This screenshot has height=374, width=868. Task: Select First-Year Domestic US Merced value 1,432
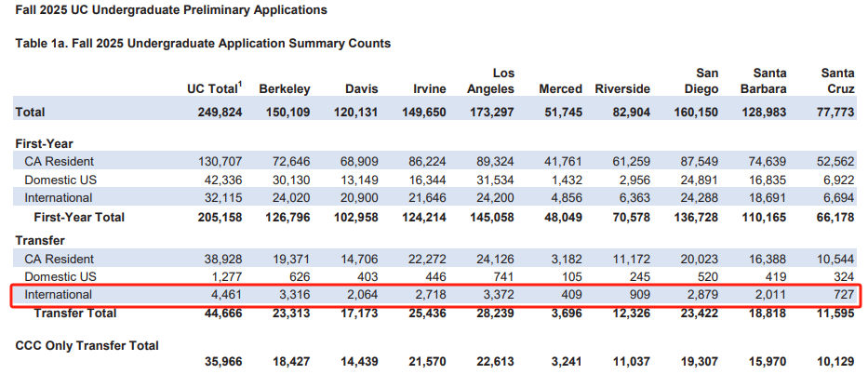pos(567,180)
